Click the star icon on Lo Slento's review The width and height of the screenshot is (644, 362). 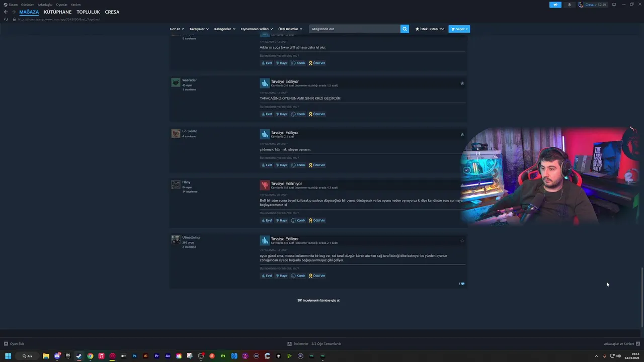point(462,134)
